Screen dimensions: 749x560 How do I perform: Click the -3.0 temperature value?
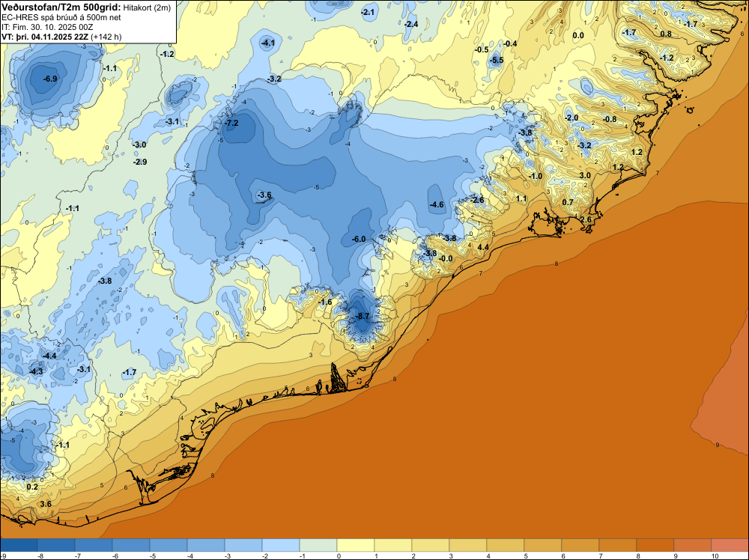139,144
